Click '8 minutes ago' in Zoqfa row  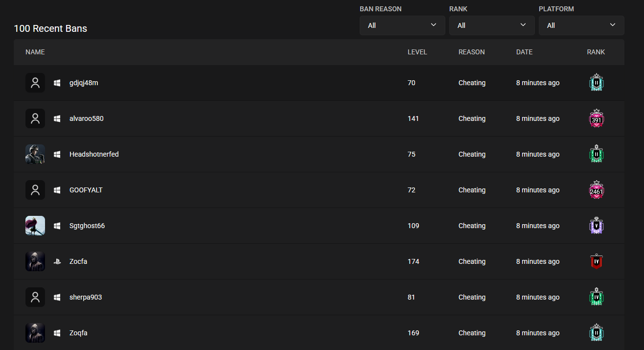[x=538, y=333]
